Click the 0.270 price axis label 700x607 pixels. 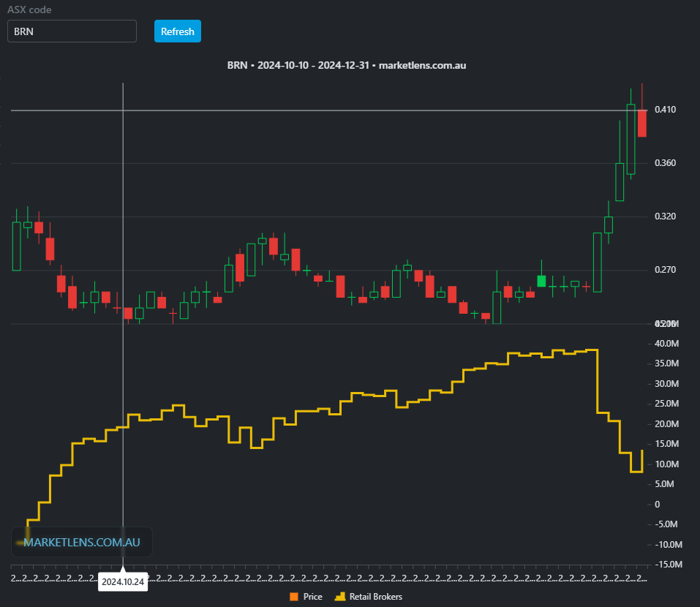tap(665, 270)
